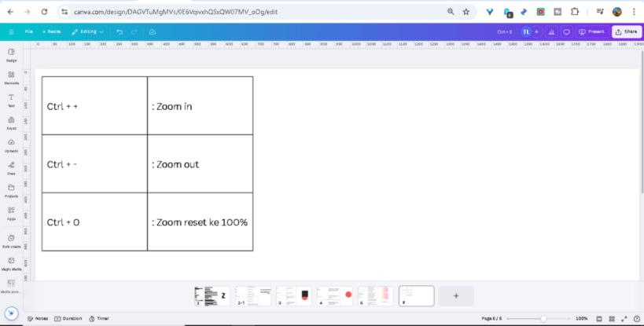Open the comments speech bubble
The width and height of the screenshot is (644, 326).
point(566,32)
